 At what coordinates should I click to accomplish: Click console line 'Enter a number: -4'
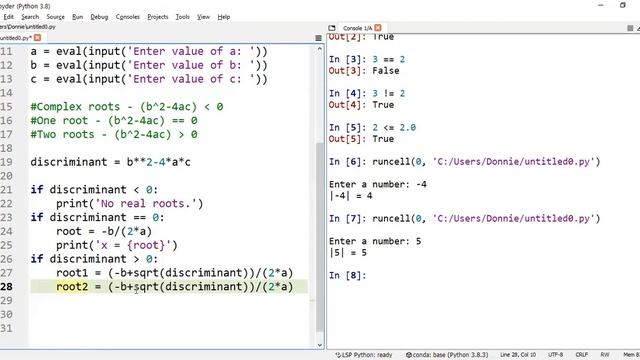[x=378, y=184]
